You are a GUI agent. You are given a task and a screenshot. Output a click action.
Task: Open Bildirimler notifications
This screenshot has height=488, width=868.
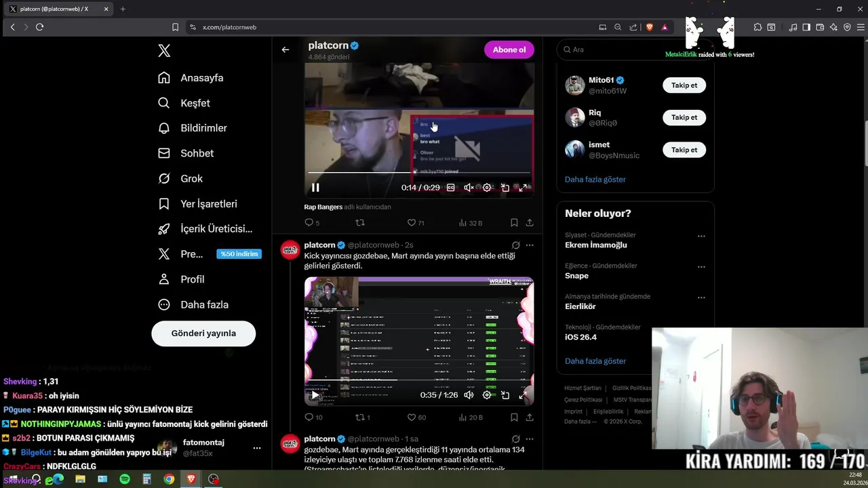[193, 128]
